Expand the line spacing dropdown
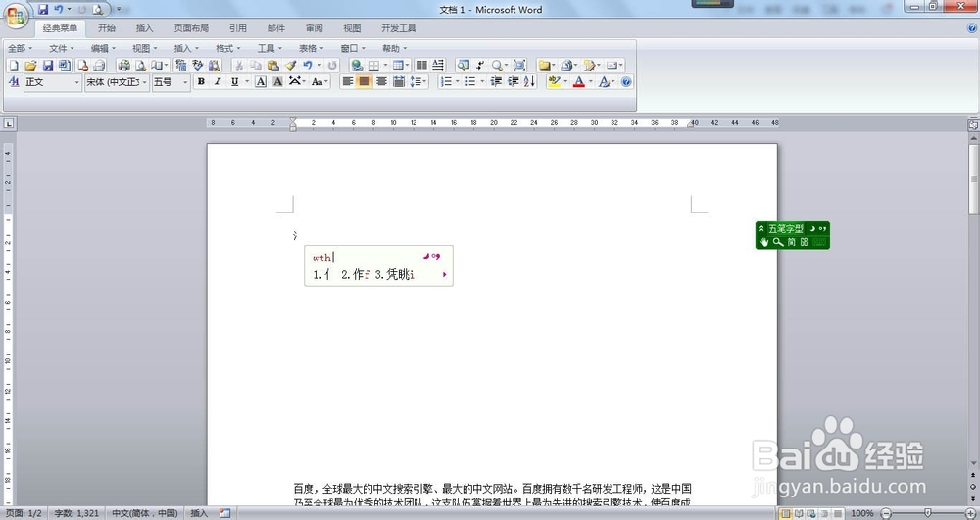Image resolution: width=980 pixels, height=520 pixels. tap(425, 82)
